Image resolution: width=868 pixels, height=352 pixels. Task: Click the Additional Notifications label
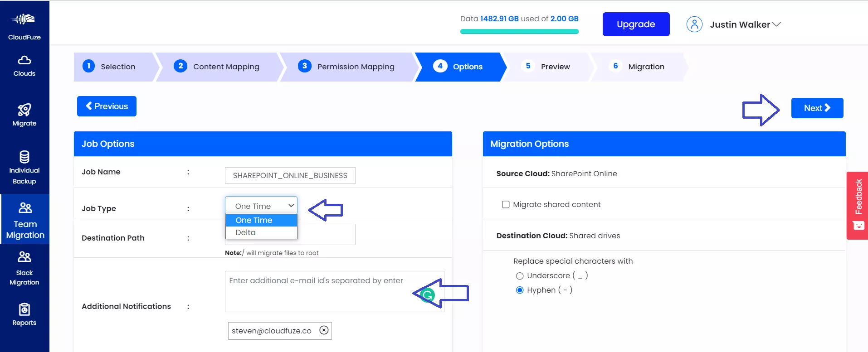pyautogui.click(x=126, y=306)
